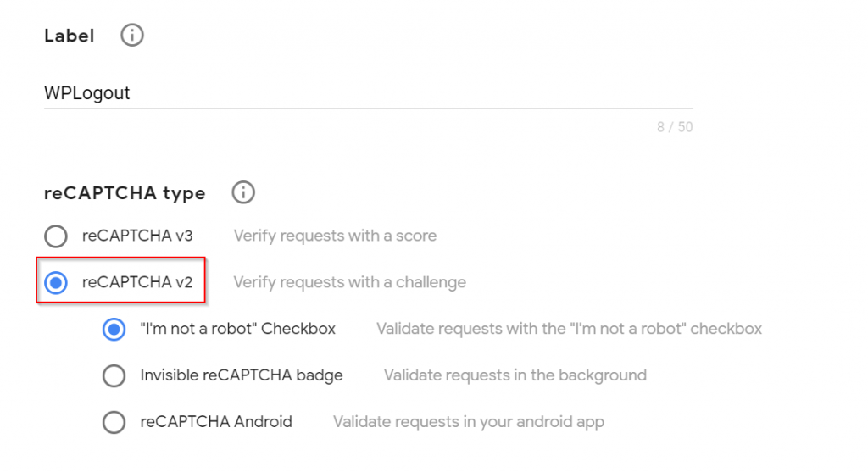This screenshot has width=868, height=472.
Task: Select the reCAPTCHA v2 radio button
Action: [x=56, y=283]
